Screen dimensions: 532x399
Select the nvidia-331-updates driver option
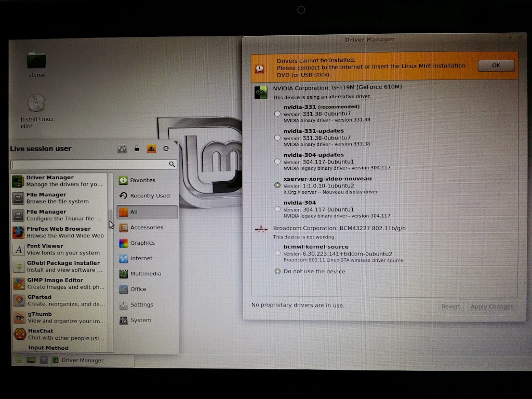[277, 138]
